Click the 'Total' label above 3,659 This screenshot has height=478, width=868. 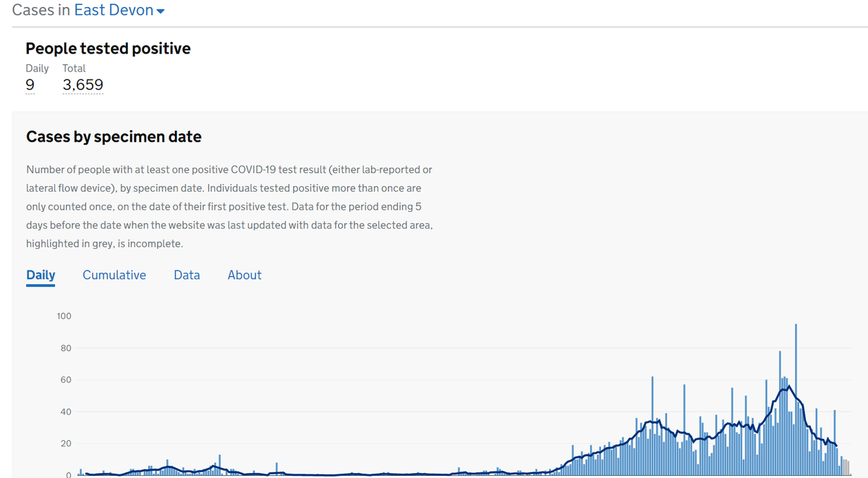coord(74,68)
